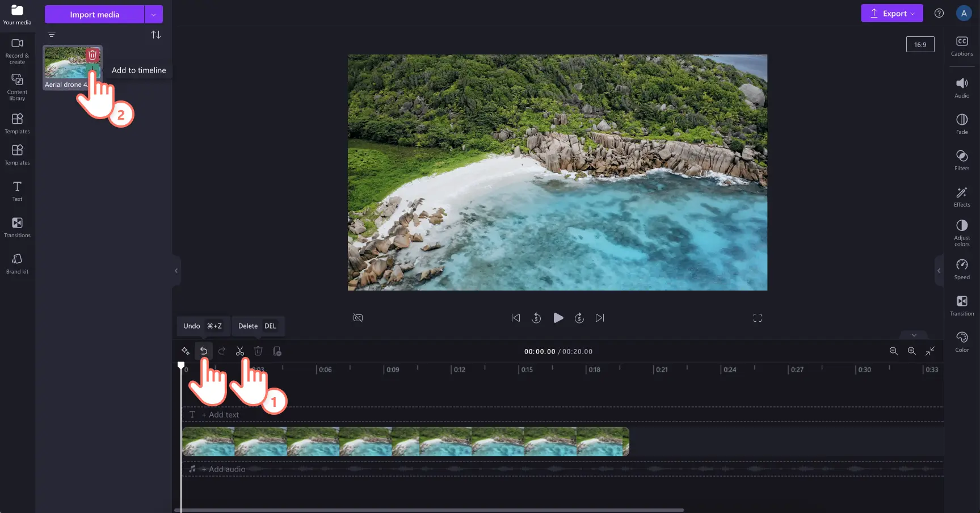The height and width of the screenshot is (513, 980).
Task: Change the 16:9 aspect ratio
Action: click(920, 44)
